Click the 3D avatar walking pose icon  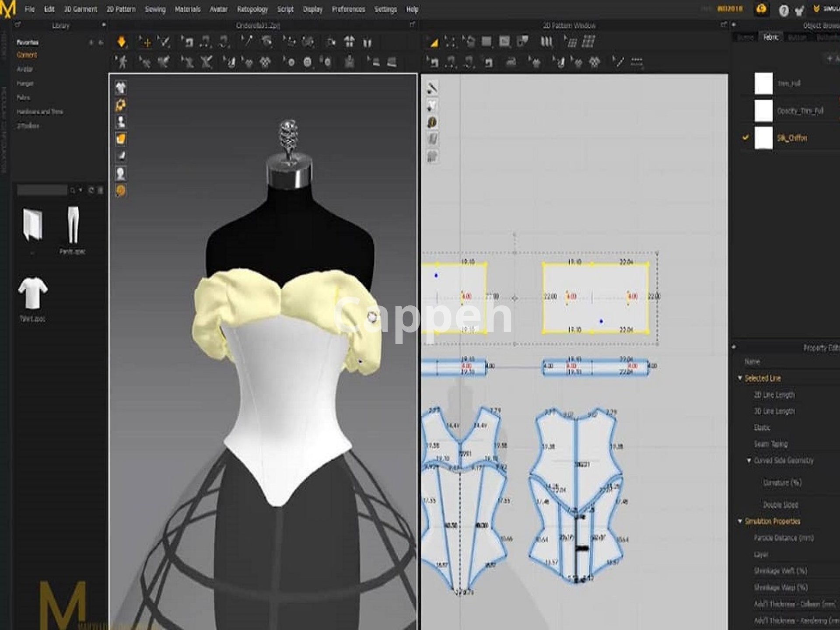[x=122, y=62]
